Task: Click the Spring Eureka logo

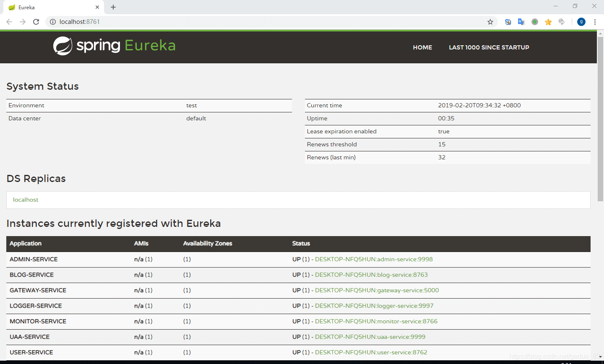Action: coord(114,46)
